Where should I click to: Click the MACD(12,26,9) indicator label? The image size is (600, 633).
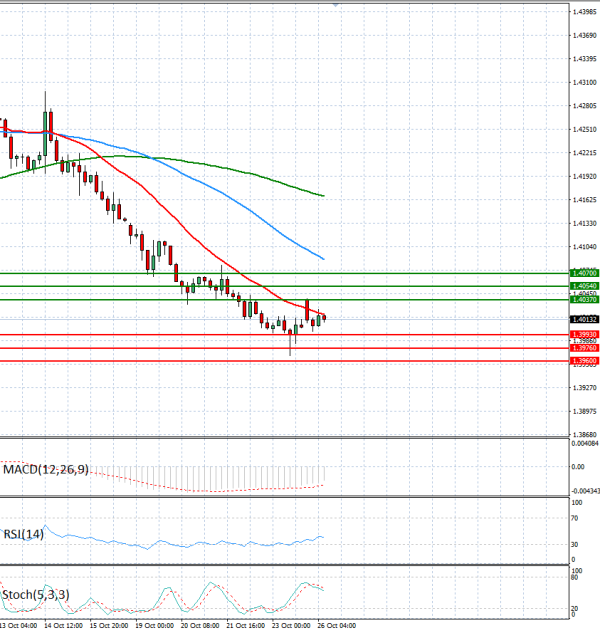click(x=46, y=470)
